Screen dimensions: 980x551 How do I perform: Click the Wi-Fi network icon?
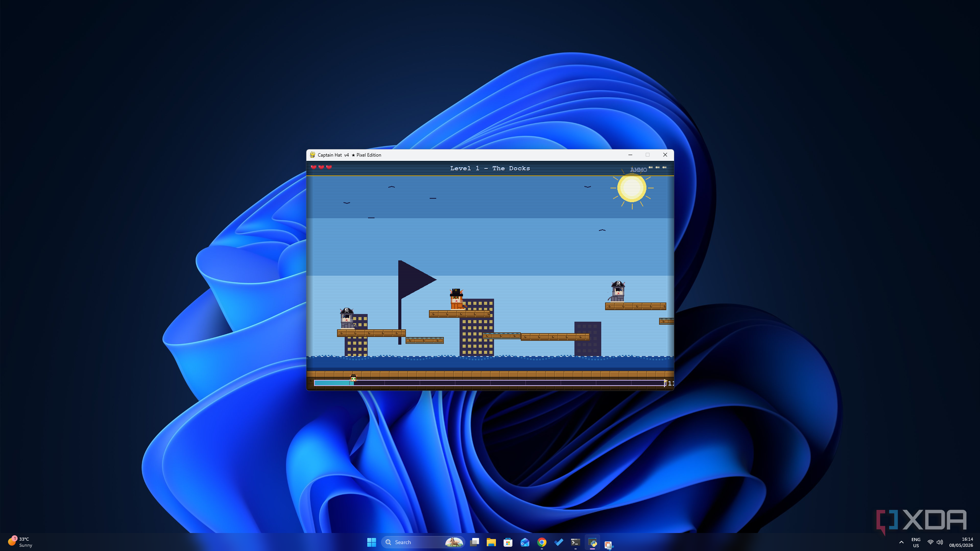(930, 542)
